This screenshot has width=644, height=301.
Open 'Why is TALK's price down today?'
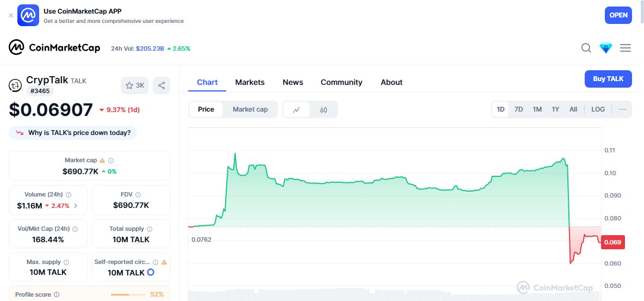point(73,133)
